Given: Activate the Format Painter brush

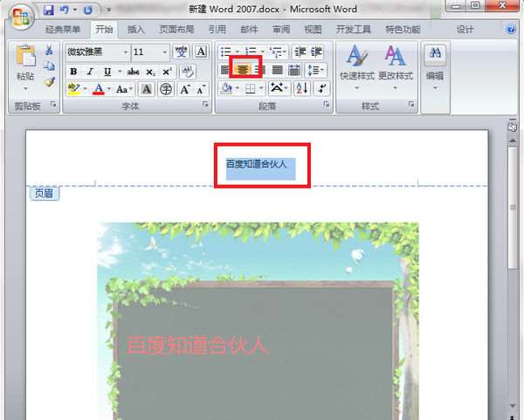Looking at the screenshot, I should [49, 82].
